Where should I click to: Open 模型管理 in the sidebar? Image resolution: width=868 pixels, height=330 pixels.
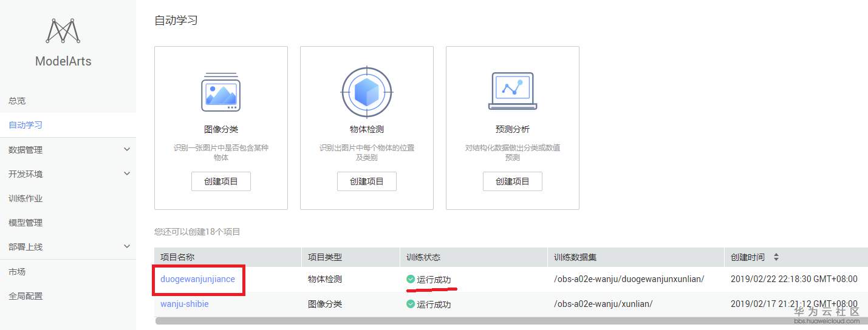coord(26,223)
